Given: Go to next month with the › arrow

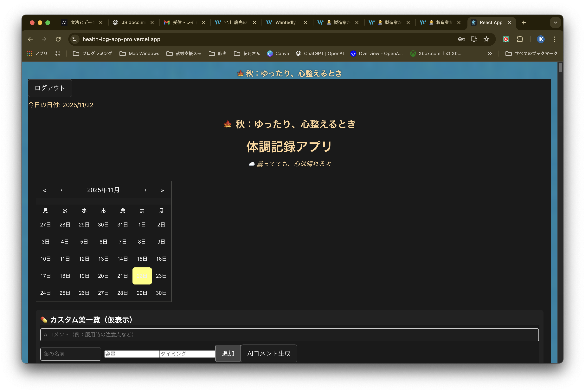Looking at the screenshot, I should click(145, 190).
